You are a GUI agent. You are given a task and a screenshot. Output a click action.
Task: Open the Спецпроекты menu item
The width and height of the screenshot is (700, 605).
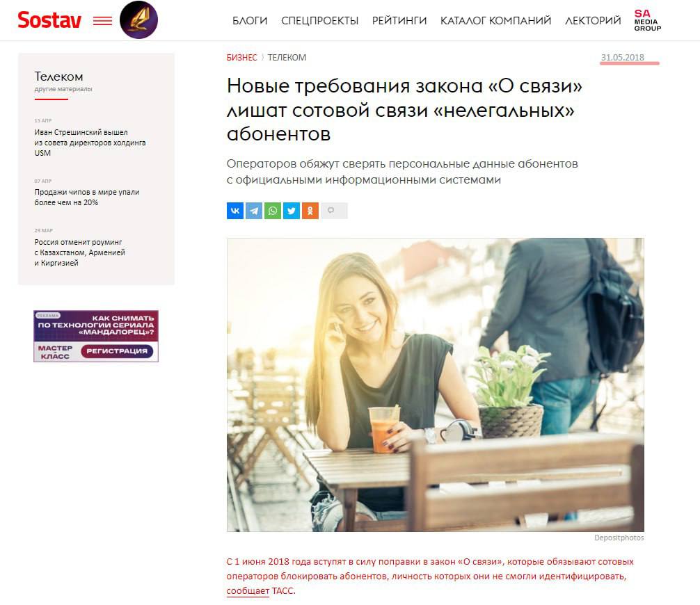click(x=319, y=21)
